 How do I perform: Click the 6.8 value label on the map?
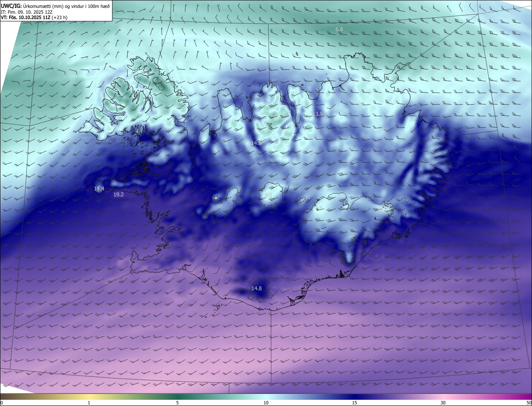pyautogui.click(x=339, y=29)
